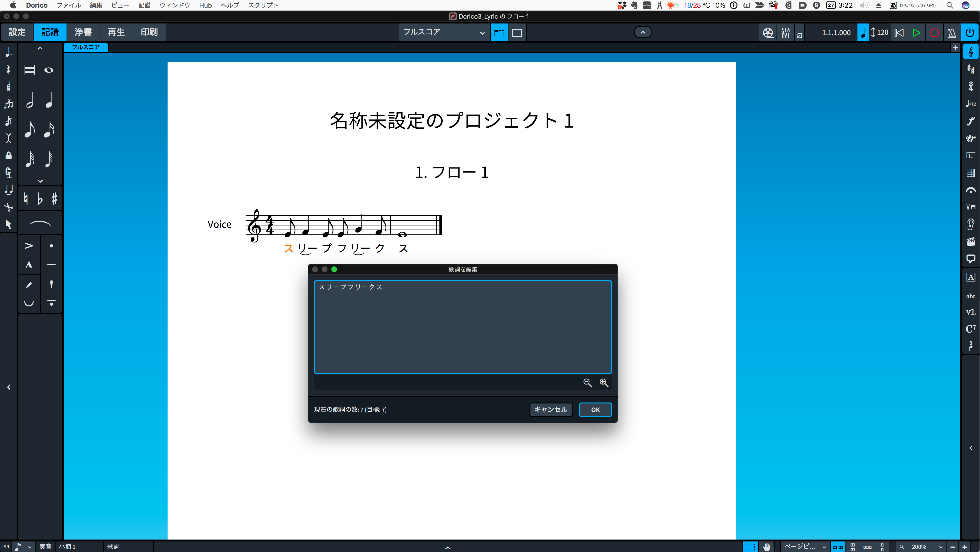Image resolution: width=980 pixels, height=552 pixels.
Task: Toggle the activate project power button
Action: [x=970, y=33]
